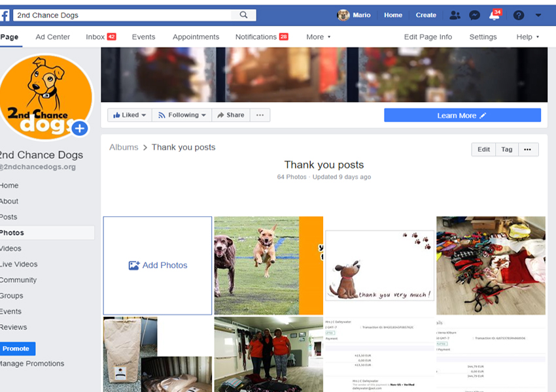
Task: Open the women in orange shirts photo
Action: (x=268, y=354)
